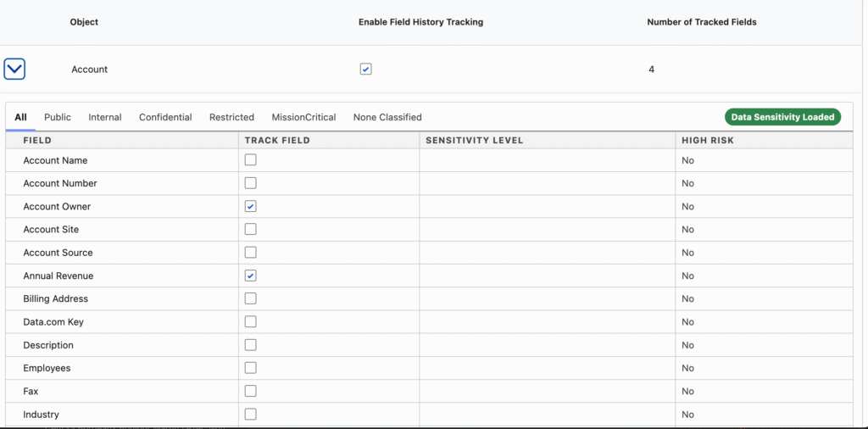
Task: Enable tracking for Account Source
Action: tap(250, 252)
